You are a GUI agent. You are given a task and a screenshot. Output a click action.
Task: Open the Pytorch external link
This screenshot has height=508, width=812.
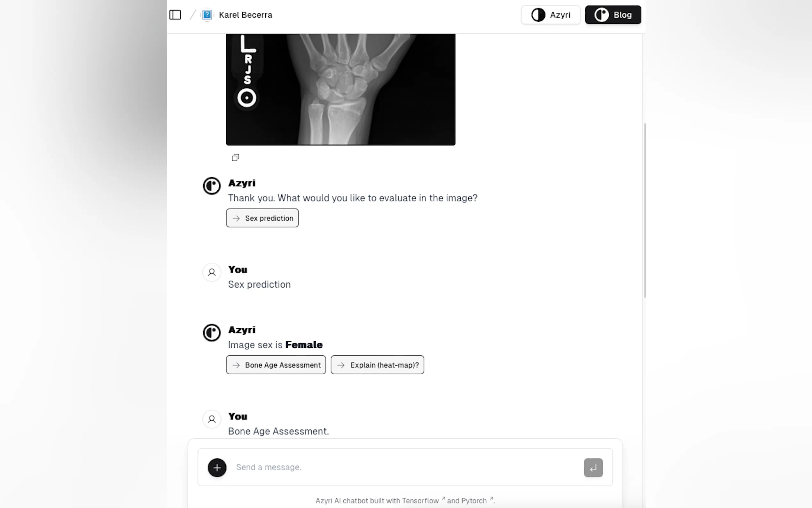(467, 501)
